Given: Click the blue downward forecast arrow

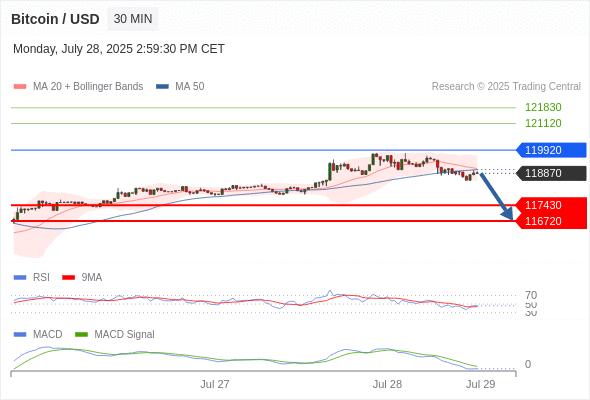Looking at the screenshot, I should (497, 196).
